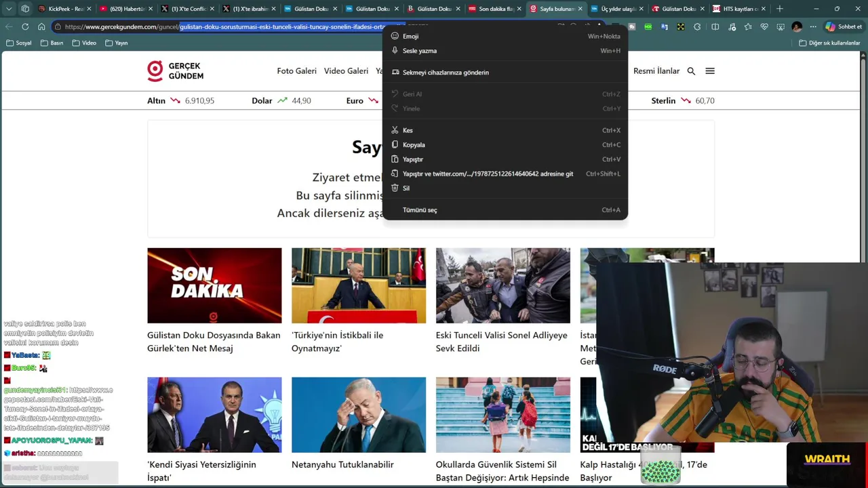Click the Altın 6.910,95 rate
This screenshot has width=868, height=488.
click(x=180, y=100)
